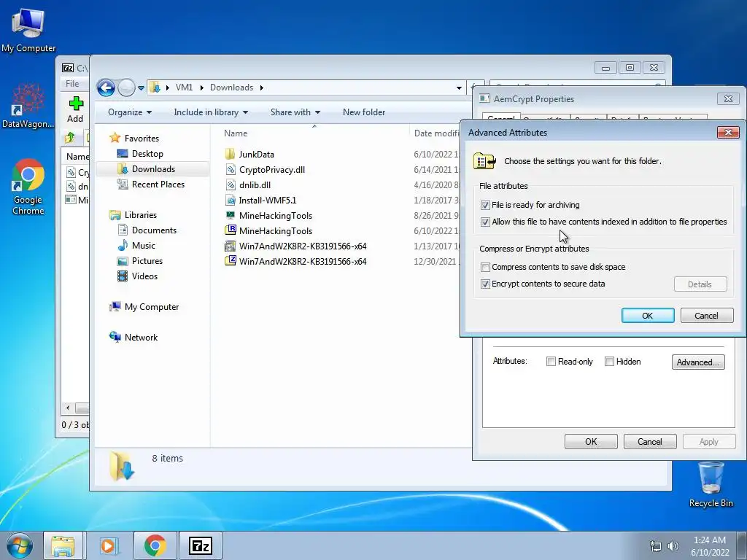The height and width of the screenshot is (560, 747).
Task: Enable Compress contents to save disk space
Action: tap(485, 267)
